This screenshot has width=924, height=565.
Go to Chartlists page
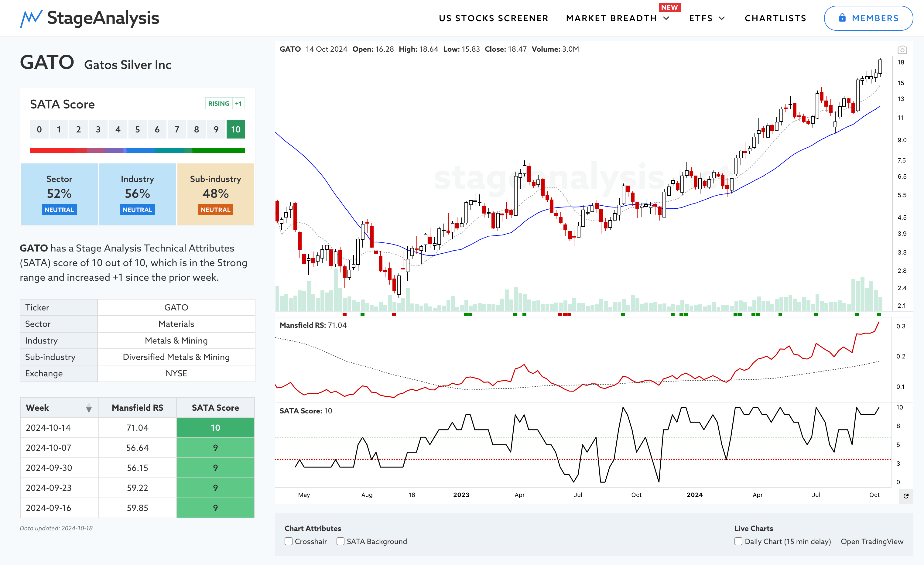point(775,18)
